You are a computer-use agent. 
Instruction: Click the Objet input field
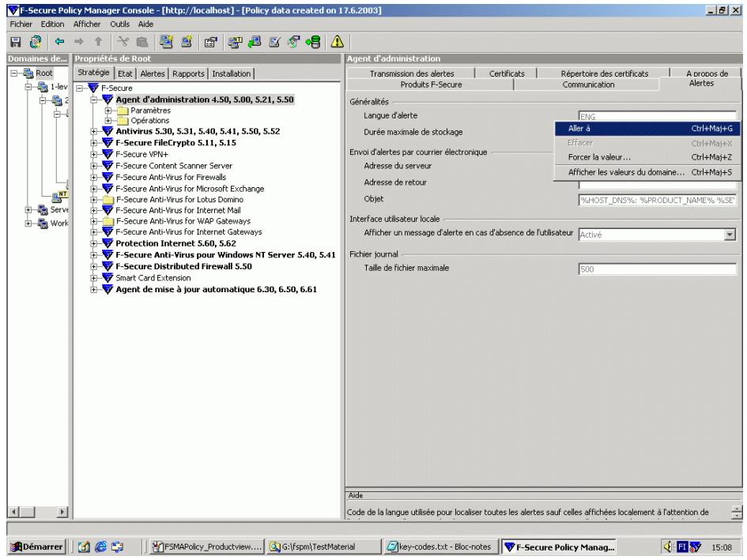pos(658,200)
